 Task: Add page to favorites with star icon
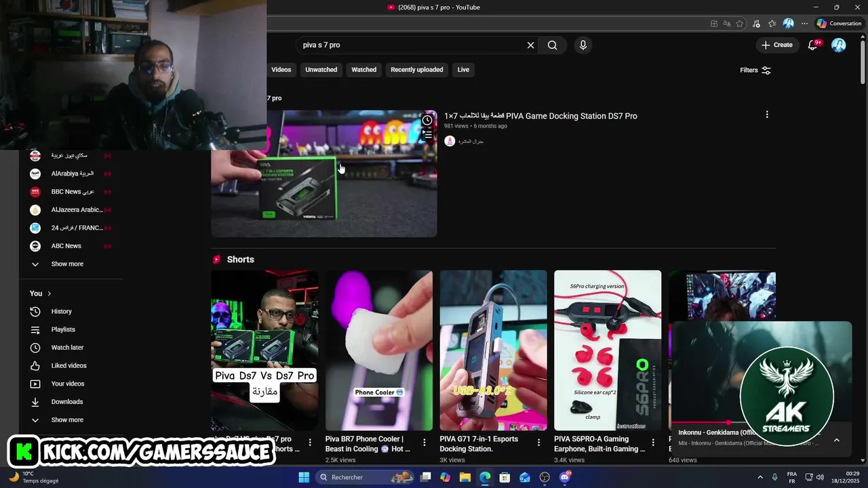pos(740,24)
